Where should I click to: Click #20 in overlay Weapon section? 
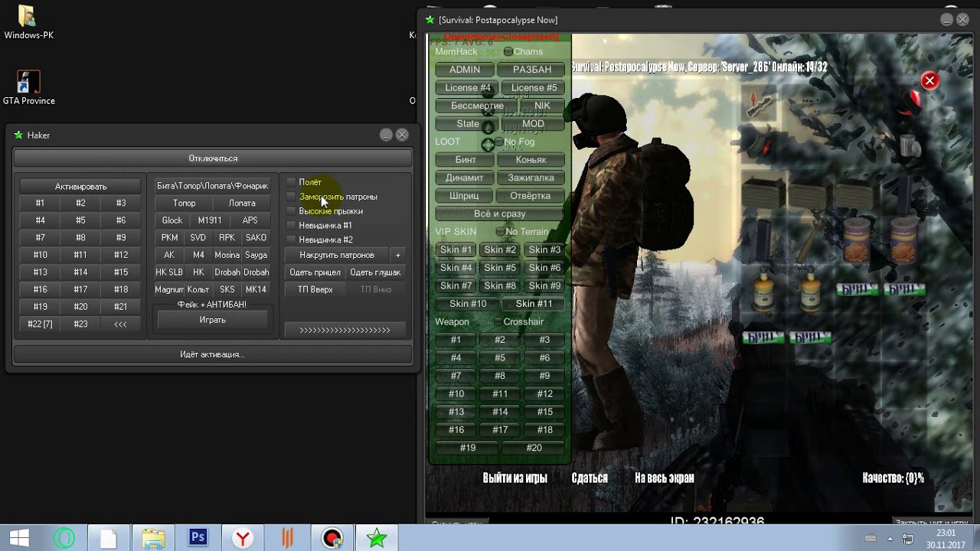[534, 448]
